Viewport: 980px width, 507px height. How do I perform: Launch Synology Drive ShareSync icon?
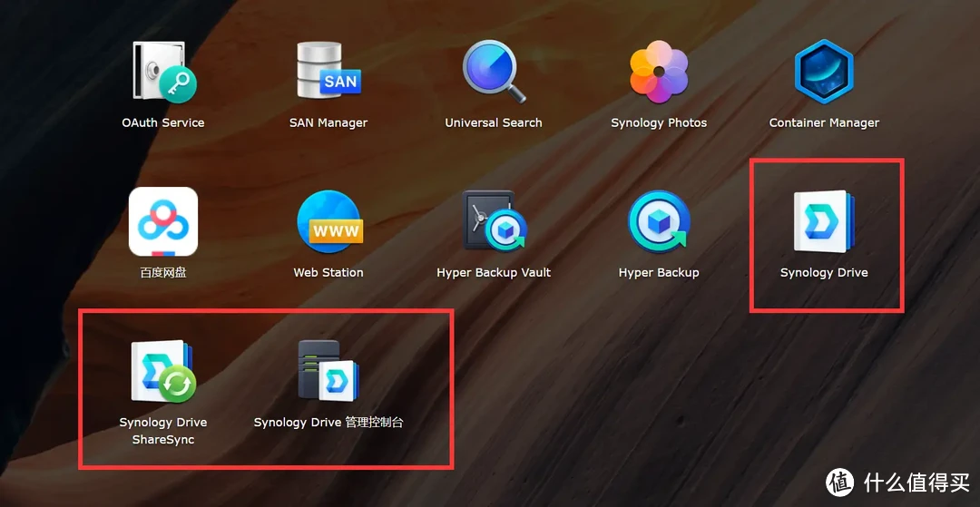pos(163,371)
